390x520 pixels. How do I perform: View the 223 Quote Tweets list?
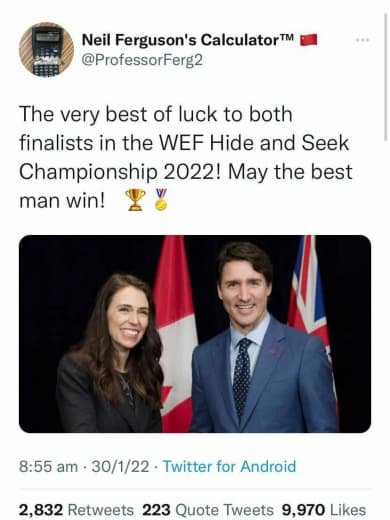208,510
